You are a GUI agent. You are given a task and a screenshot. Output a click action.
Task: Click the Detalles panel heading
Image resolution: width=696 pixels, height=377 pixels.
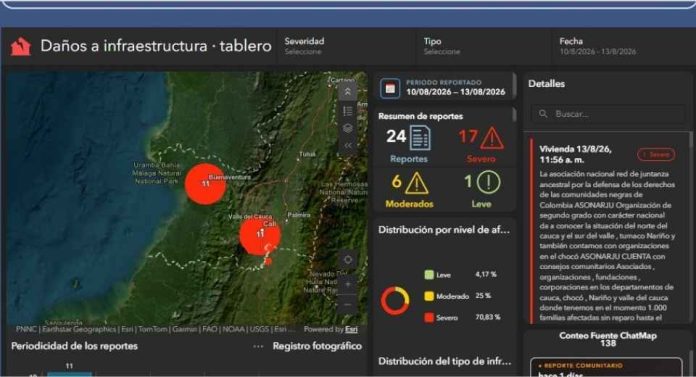click(546, 84)
